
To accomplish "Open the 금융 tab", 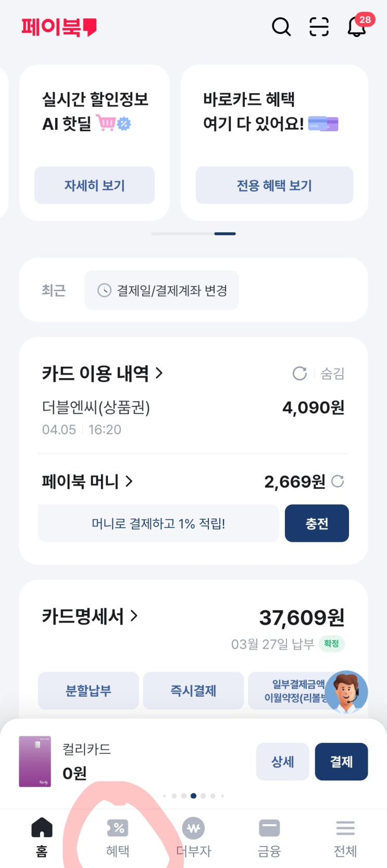I will (x=269, y=837).
